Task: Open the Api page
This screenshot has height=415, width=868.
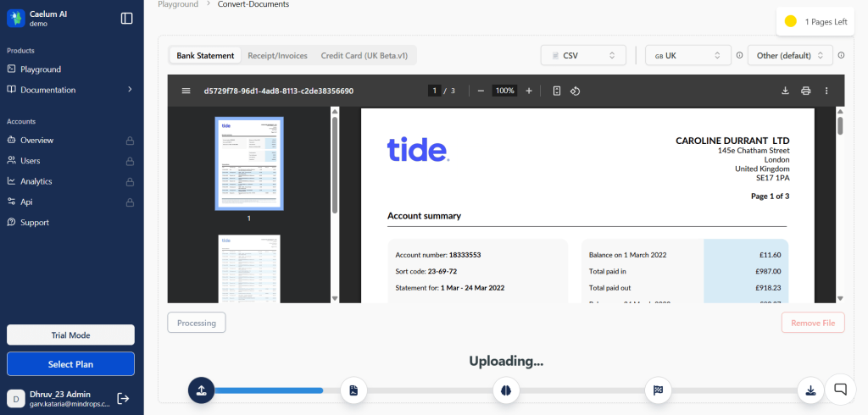Action: (26, 202)
